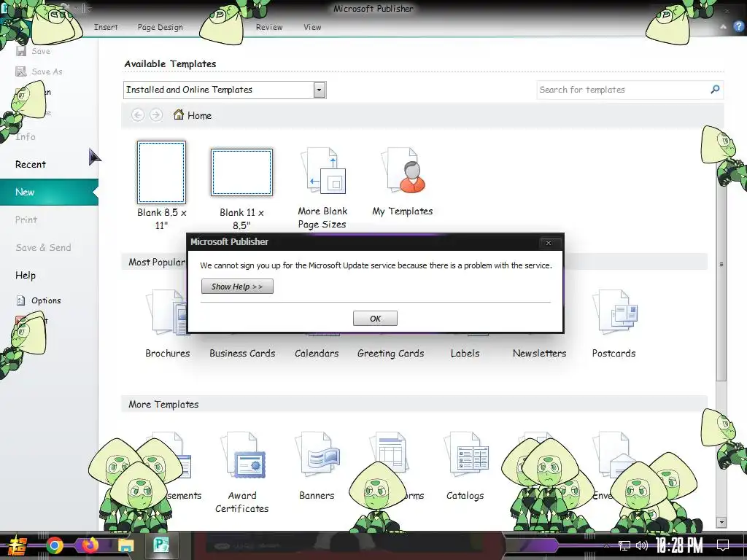
Task: Click the Greeting Cards label
Action: pos(391,354)
